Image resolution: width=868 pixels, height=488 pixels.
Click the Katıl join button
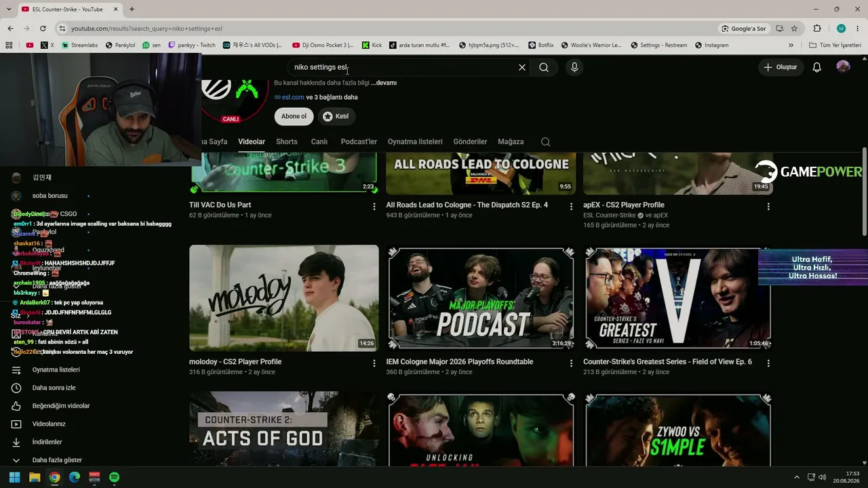[336, 117]
